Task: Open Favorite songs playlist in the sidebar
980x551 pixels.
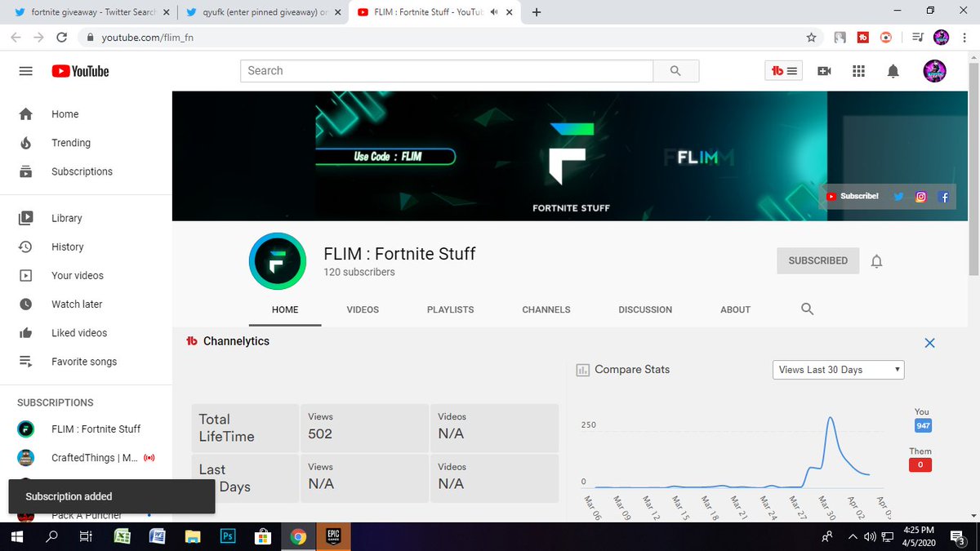Action: (86, 362)
